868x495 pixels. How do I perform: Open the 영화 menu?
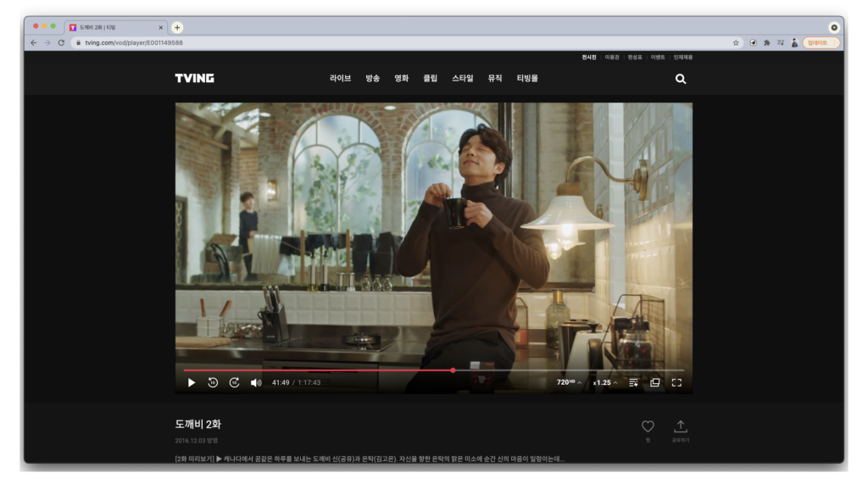click(x=401, y=78)
